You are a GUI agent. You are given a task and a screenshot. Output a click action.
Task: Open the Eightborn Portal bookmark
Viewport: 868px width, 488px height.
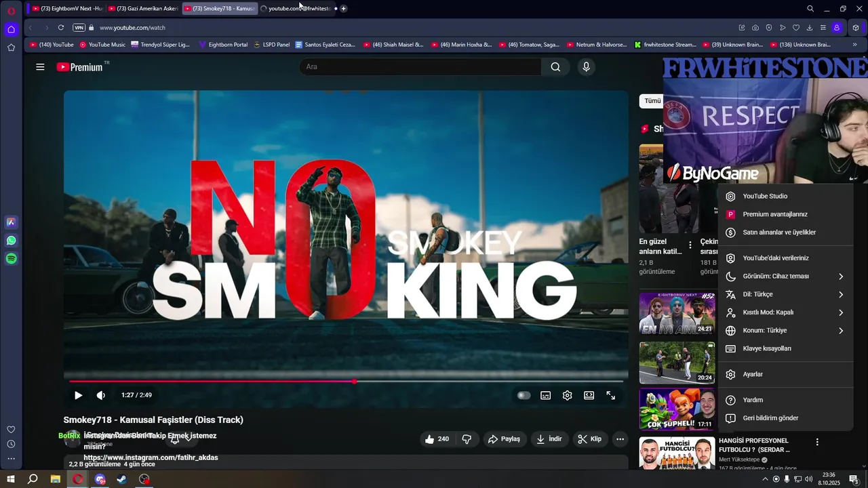[223, 45]
